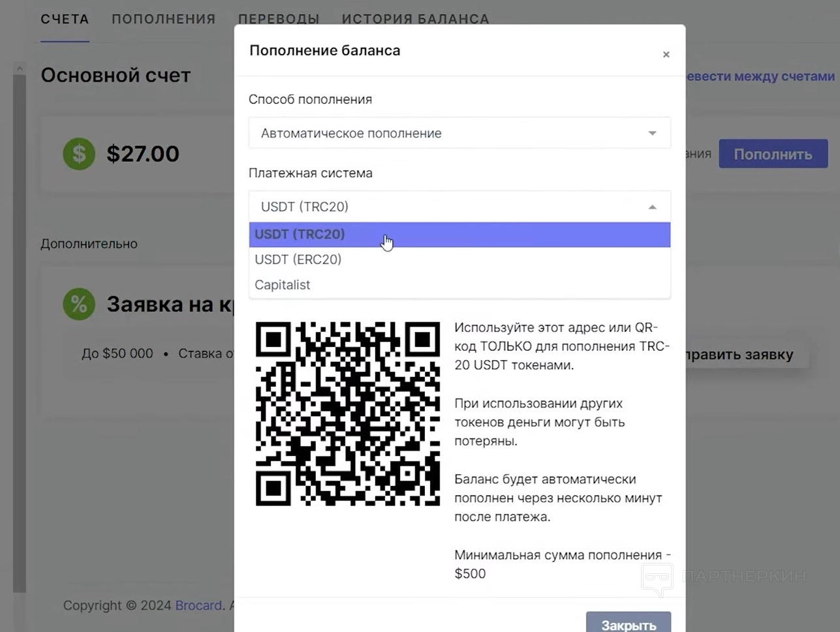Switch to the Счета tab
Image resolution: width=840 pixels, height=632 pixels.
pos(65,20)
